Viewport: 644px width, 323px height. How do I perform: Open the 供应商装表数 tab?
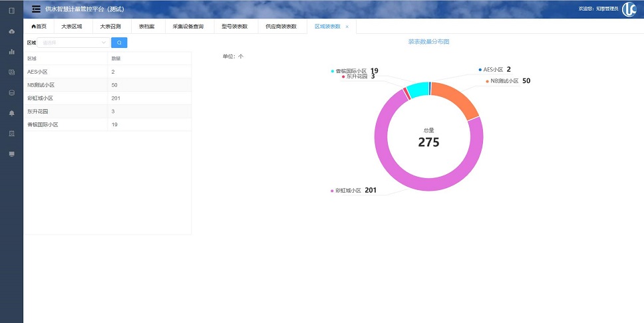[281, 27]
